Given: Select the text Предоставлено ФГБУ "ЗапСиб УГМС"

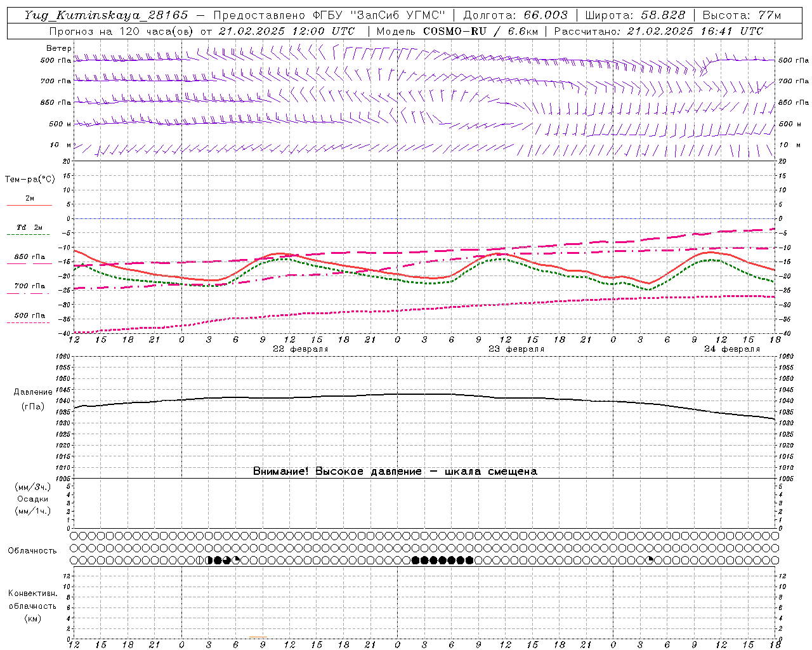Looking at the screenshot, I should coord(329,15).
